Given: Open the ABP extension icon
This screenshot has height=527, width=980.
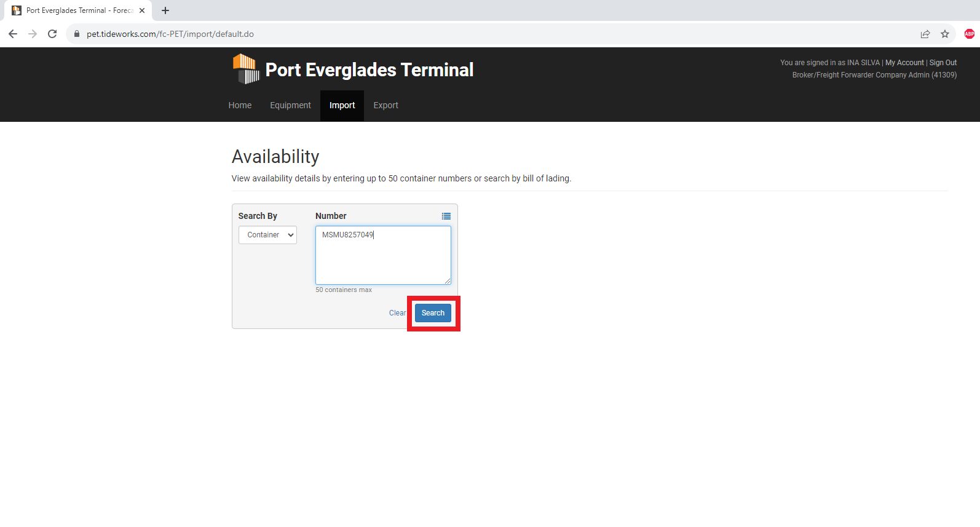Looking at the screenshot, I should (x=970, y=34).
